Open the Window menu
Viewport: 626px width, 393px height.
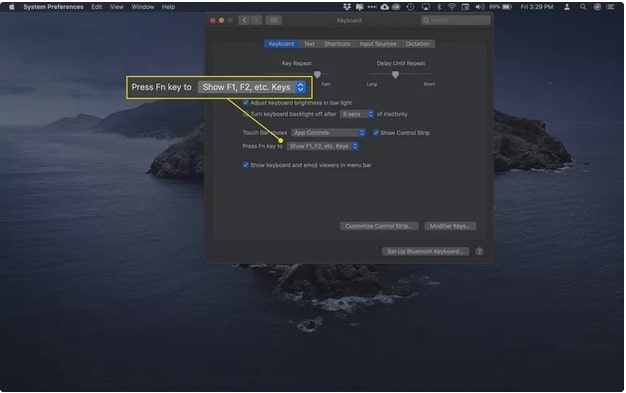(x=143, y=7)
